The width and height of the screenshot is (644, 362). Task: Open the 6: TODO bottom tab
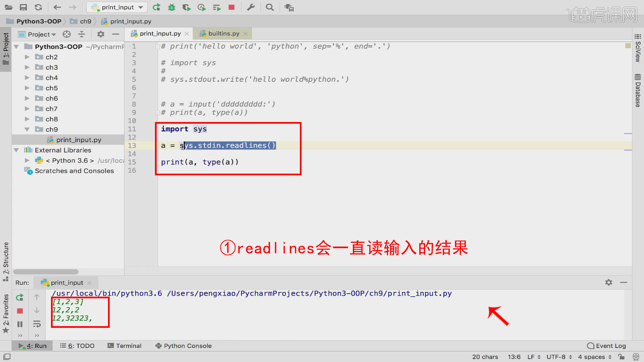[x=77, y=346]
